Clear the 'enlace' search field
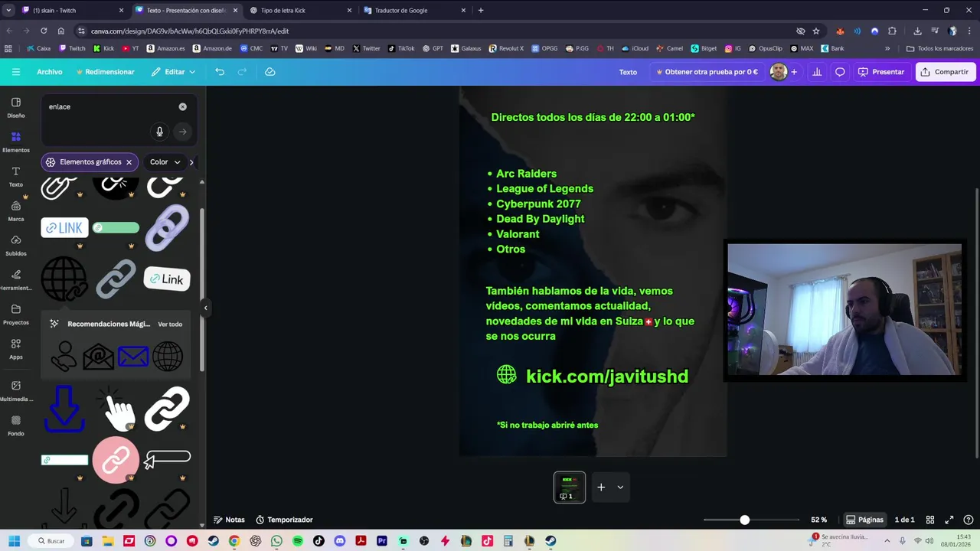Image resolution: width=980 pixels, height=551 pixels. click(182, 106)
